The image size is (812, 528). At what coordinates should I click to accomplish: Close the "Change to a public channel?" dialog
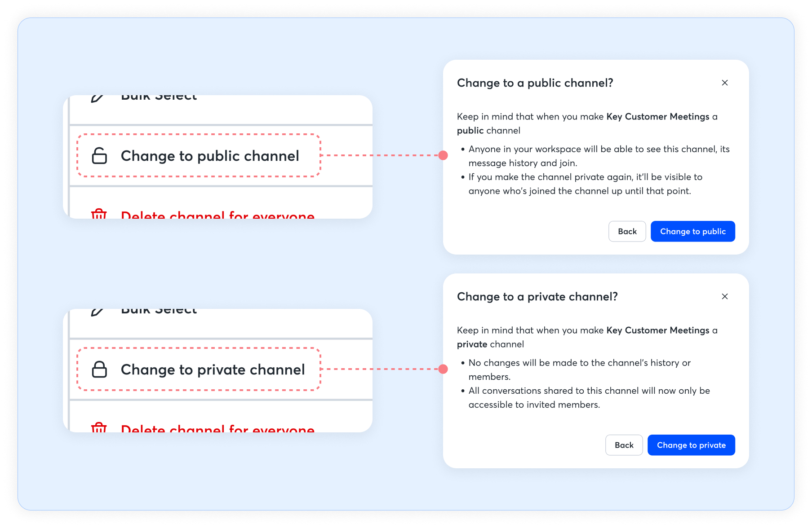(x=724, y=83)
